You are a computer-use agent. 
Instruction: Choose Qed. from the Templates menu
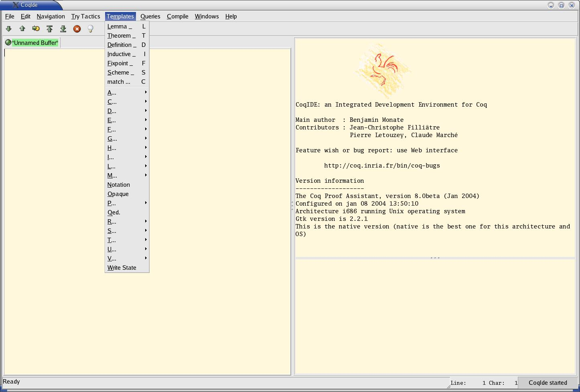(x=127, y=212)
